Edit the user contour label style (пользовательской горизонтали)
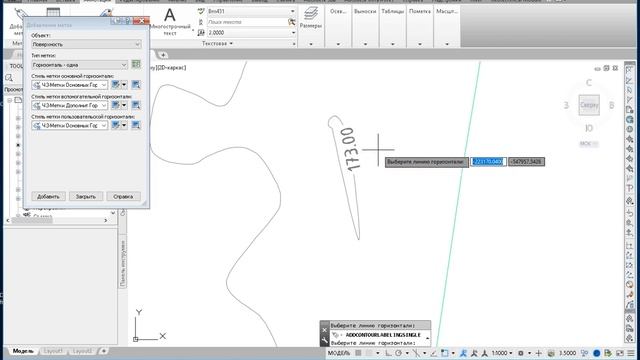The height and width of the screenshot is (360, 640). (116, 125)
